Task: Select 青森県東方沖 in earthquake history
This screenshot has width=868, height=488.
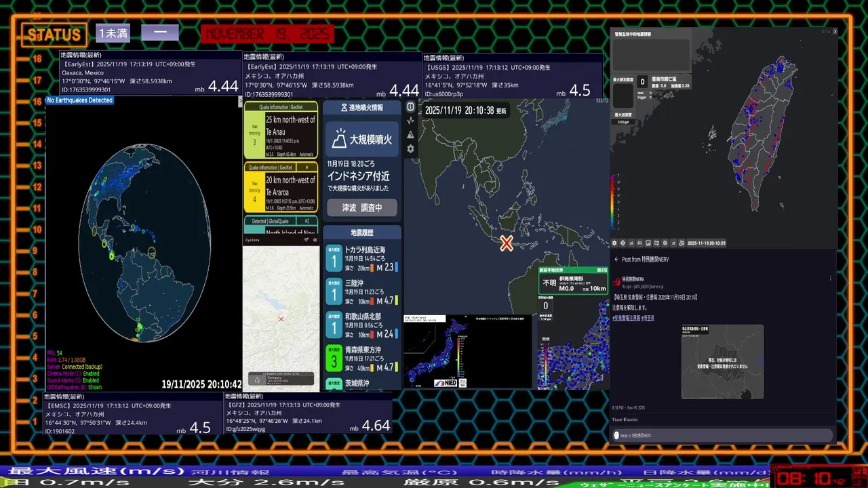Action: coord(361,358)
